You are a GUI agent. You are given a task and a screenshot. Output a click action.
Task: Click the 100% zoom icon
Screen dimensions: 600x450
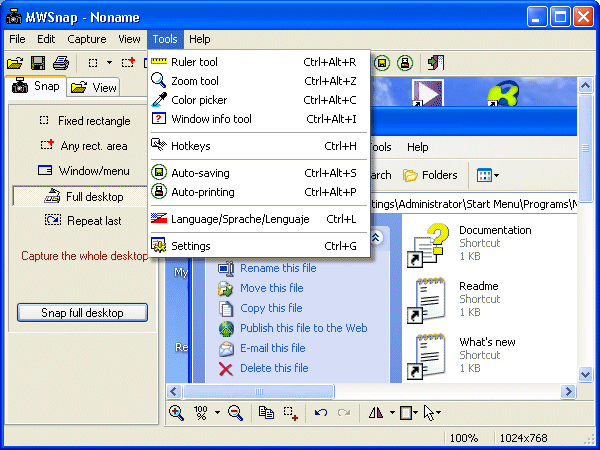point(201,413)
